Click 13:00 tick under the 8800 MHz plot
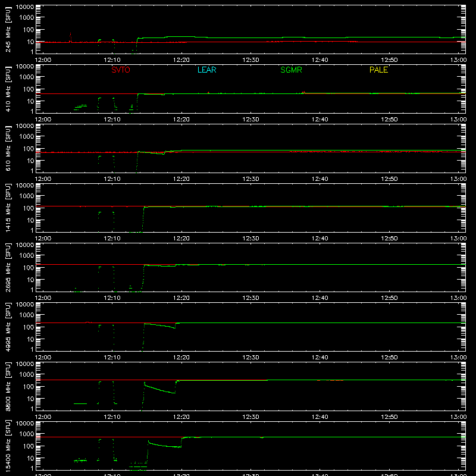476x476 pixels. 458,417
